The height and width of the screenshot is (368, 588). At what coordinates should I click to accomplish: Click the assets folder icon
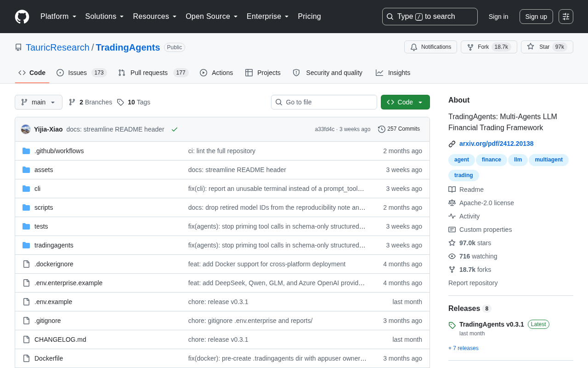click(x=26, y=170)
